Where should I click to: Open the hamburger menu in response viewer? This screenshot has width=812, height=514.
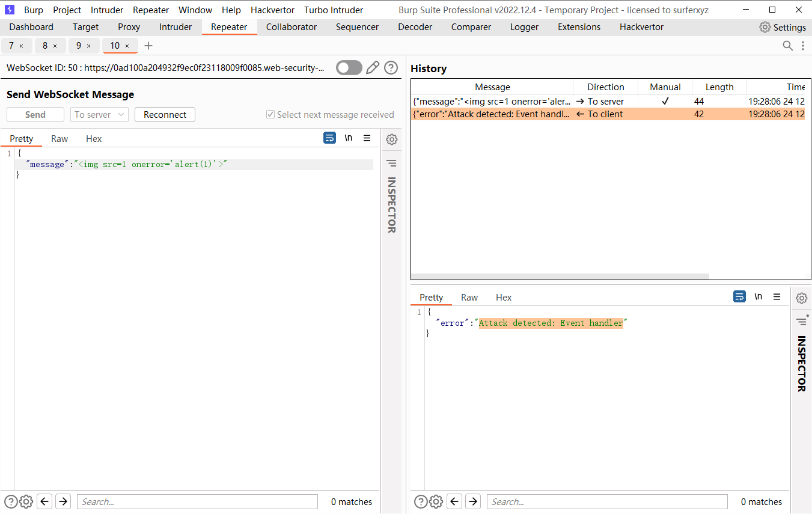777,297
